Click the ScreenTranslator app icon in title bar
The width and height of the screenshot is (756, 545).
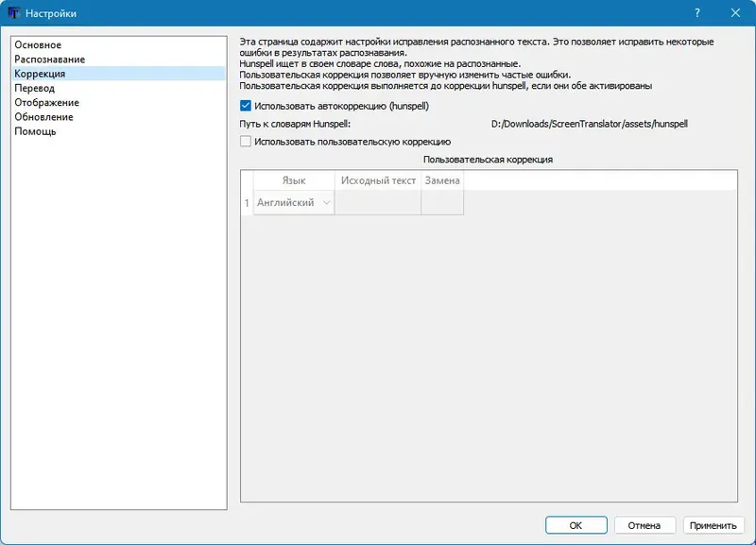point(13,13)
